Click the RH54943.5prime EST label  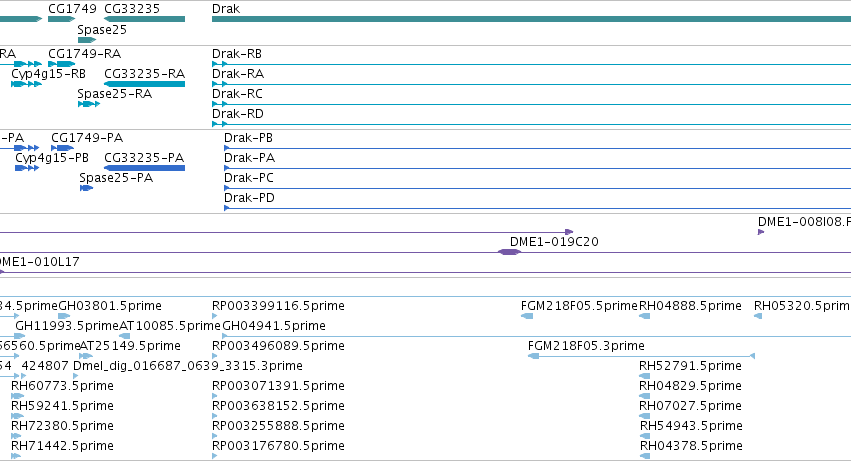[x=691, y=427]
